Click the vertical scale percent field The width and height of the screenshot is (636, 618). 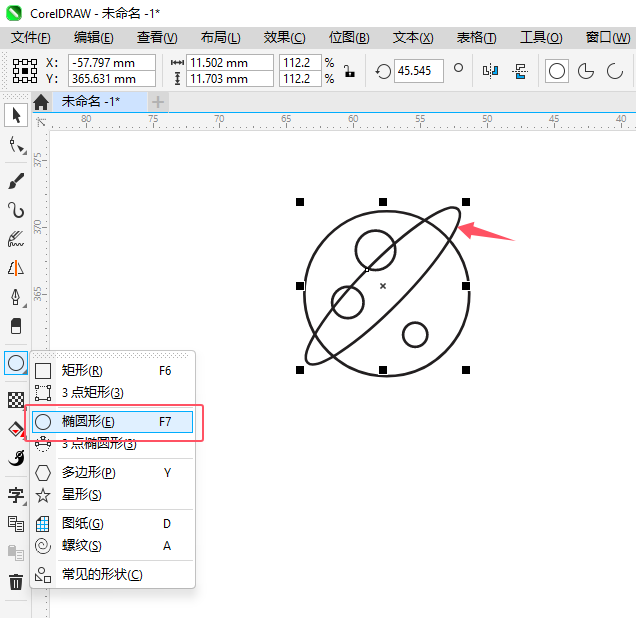[x=300, y=79]
